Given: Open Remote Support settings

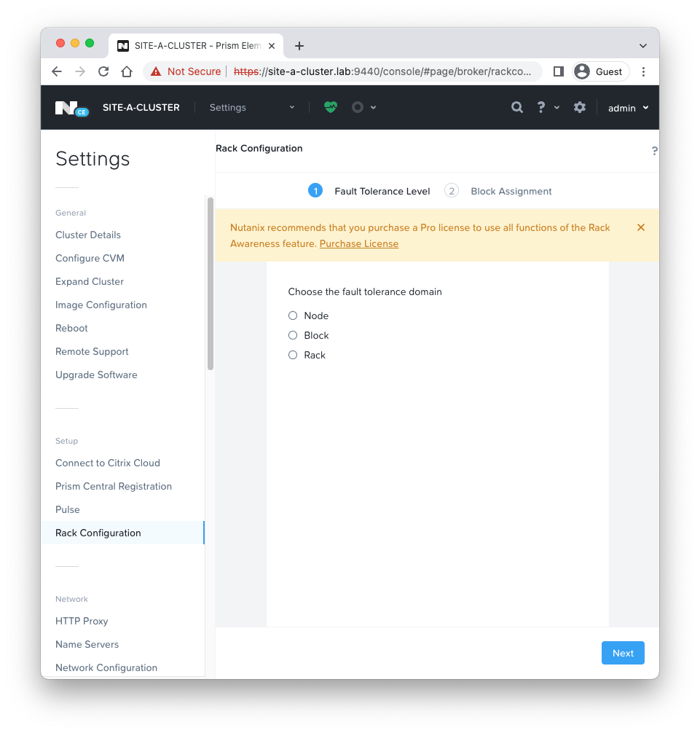Looking at the screenshot, I should click(x=92, y=351).
